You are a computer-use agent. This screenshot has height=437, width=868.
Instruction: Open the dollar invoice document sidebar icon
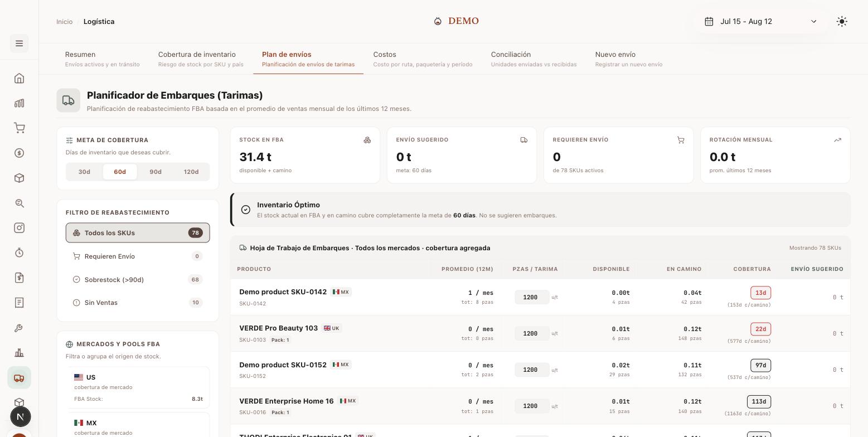pyautogui.click(x=19, y=278)
